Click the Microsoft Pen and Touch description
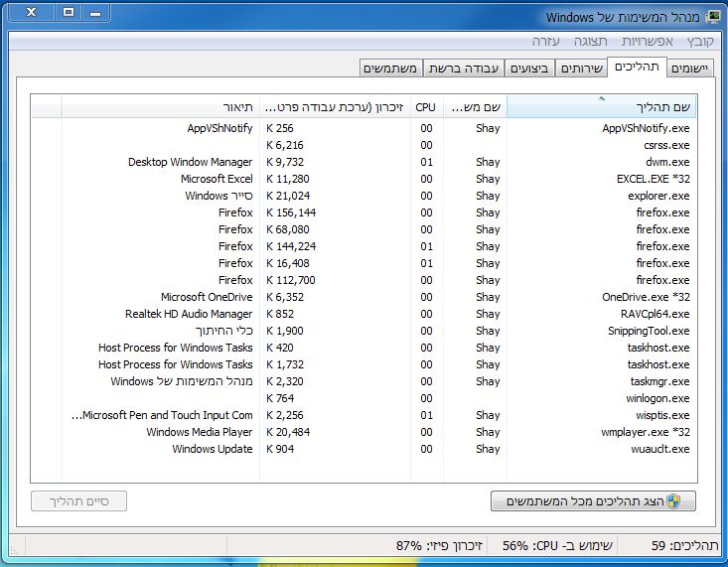Screen dimensions: 728x567 click(x=162, y=415)
